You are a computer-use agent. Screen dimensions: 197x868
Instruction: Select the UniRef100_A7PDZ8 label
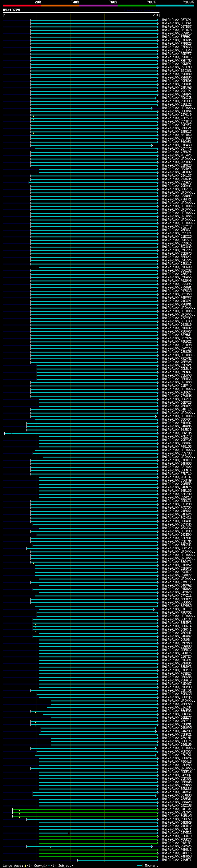[177, 43]
